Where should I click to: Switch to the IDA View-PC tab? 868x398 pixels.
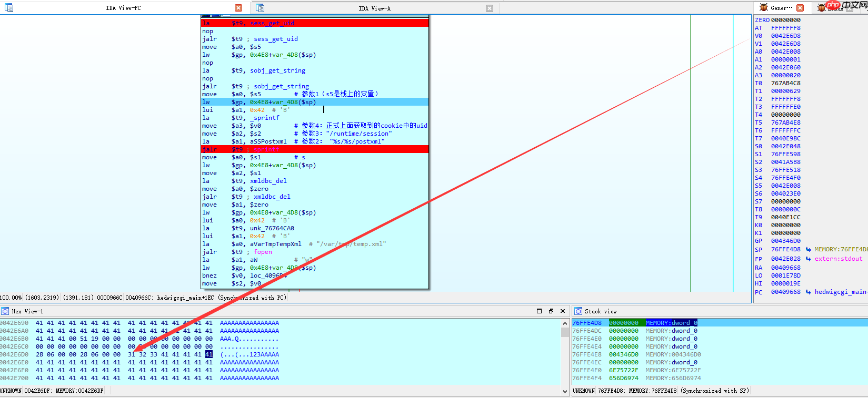pos(123,8)
